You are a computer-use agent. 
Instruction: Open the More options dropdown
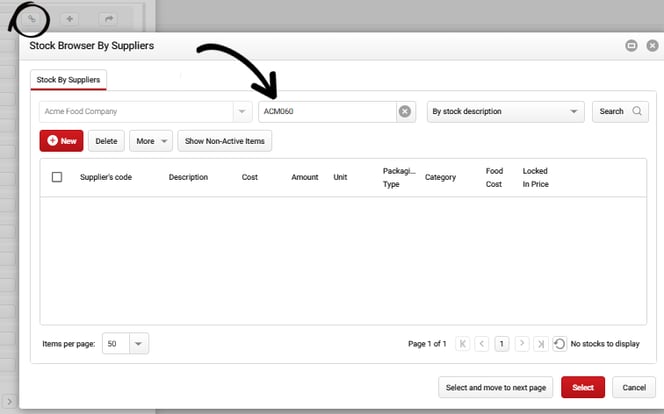click(152, 141)
